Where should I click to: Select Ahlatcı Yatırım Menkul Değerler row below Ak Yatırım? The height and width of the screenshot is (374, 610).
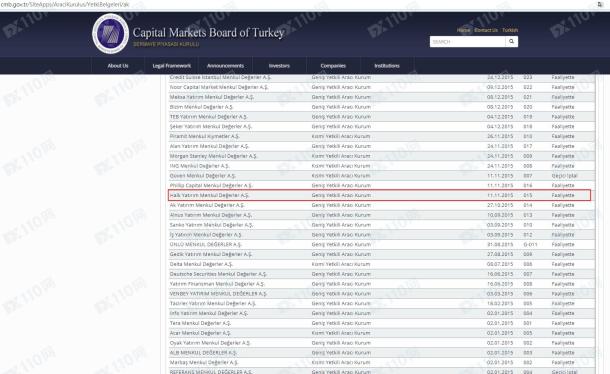[382, 215]
